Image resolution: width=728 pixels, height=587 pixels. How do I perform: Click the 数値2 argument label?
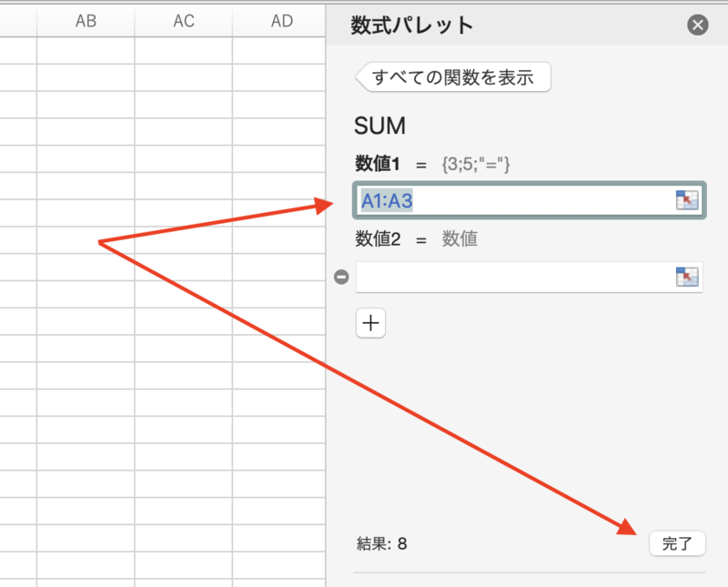(378, 239)
